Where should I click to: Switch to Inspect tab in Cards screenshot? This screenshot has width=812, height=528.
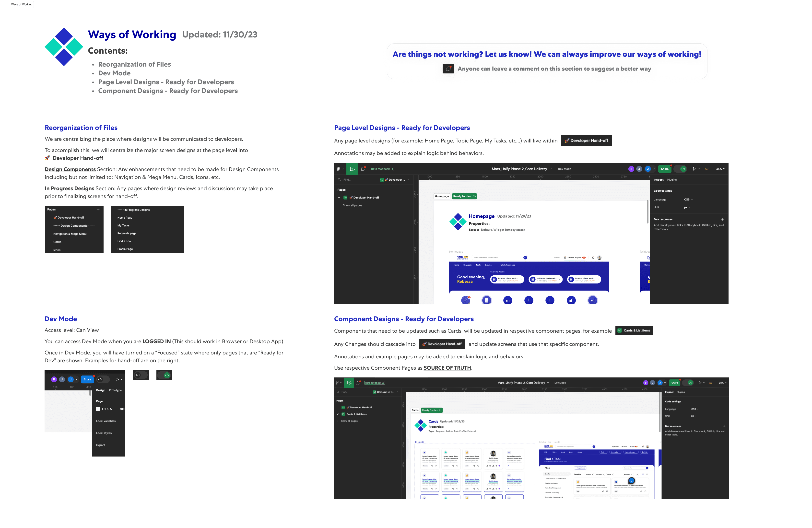click(x=669, y=392)
